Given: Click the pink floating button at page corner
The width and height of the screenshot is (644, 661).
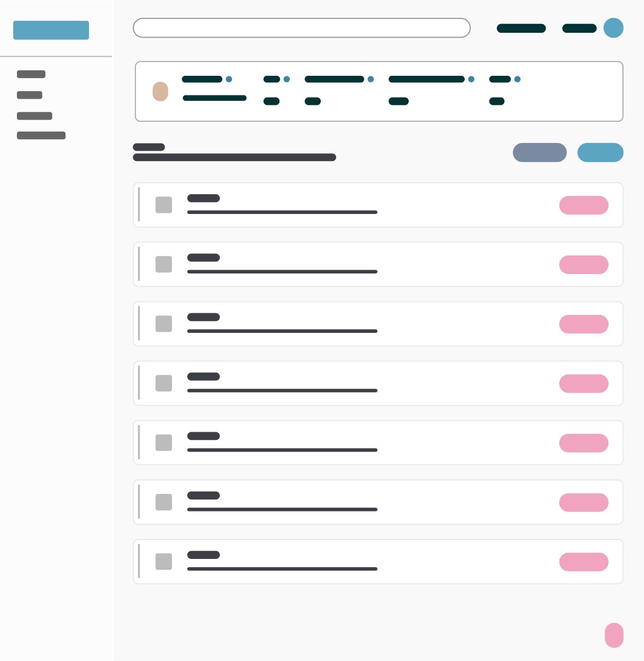Looking at the screenshot, I should click(x=614, y=635).
